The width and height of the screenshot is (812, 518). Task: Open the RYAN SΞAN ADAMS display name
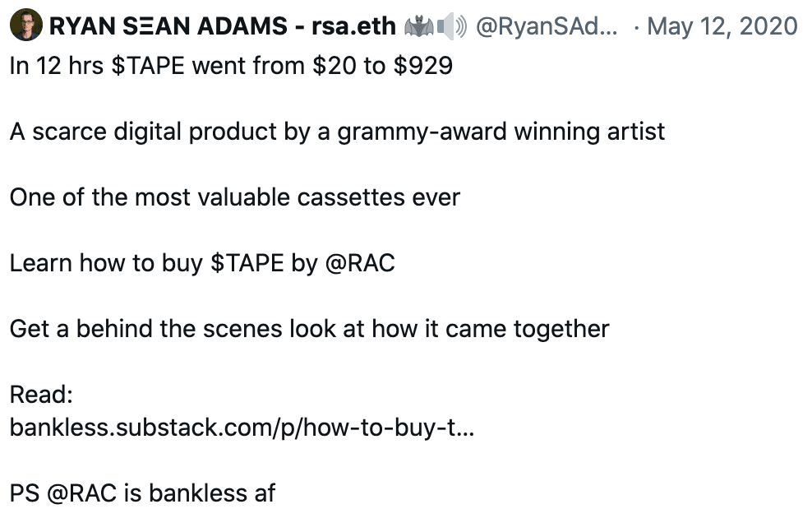168,26
